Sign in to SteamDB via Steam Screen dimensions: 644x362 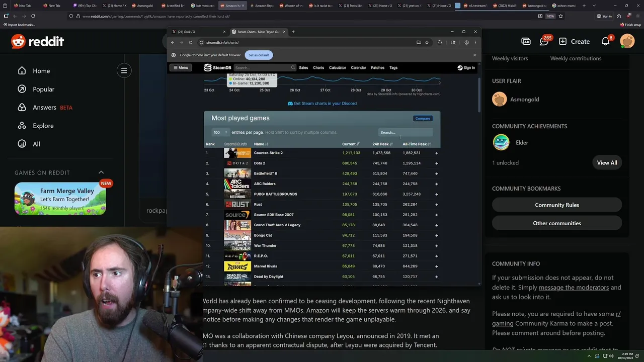[466, 67]
